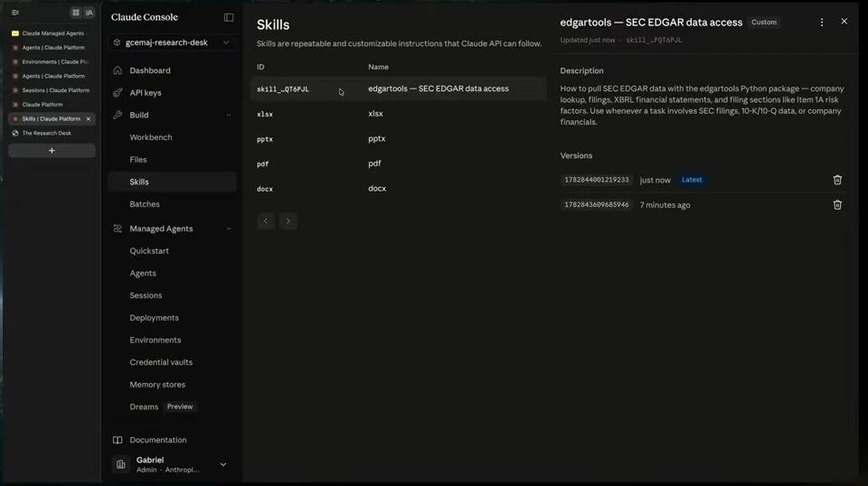Collapse the browser tab sidebar icon
This screenshot has height=486, width=868.
[x=15, y=12]
